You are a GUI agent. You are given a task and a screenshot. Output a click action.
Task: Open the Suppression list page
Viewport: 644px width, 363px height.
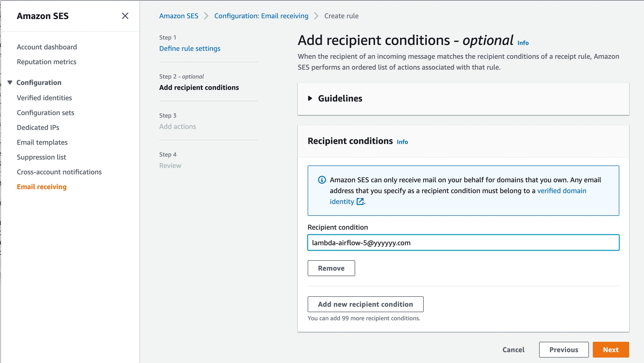[x=41, y=157]
